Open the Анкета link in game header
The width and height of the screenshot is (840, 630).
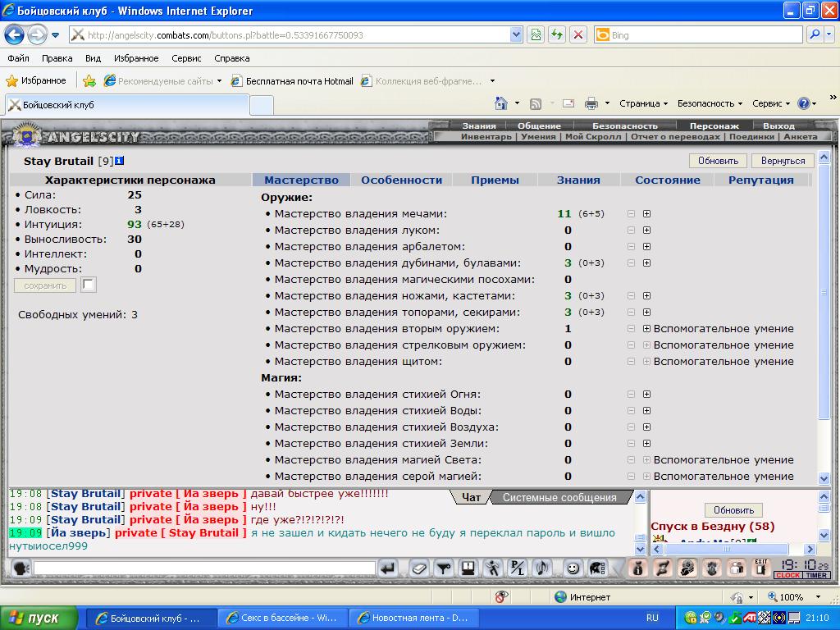(801, 137)
